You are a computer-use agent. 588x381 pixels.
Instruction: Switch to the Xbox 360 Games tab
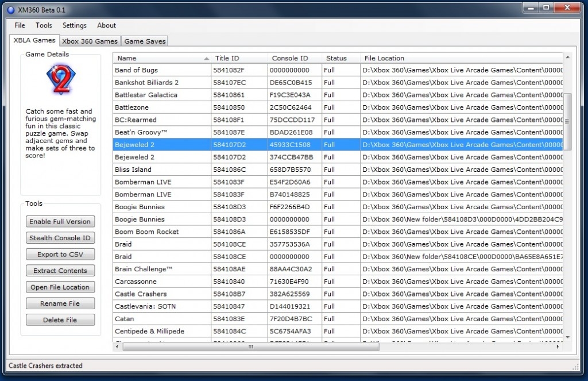(90, 41)
